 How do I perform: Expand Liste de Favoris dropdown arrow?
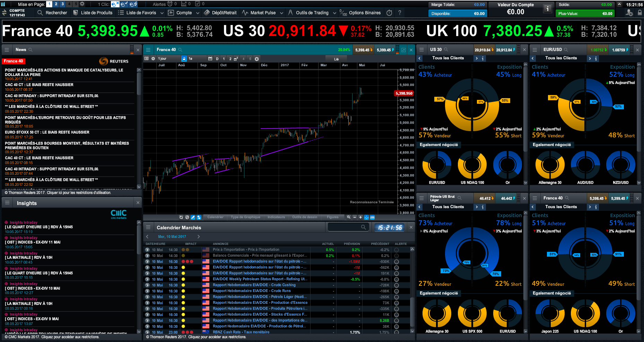click(x=162, y=13)
